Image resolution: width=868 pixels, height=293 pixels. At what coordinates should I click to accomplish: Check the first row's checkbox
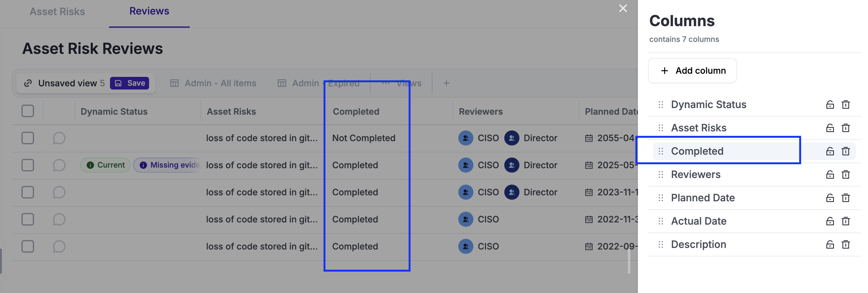[28, 138]
